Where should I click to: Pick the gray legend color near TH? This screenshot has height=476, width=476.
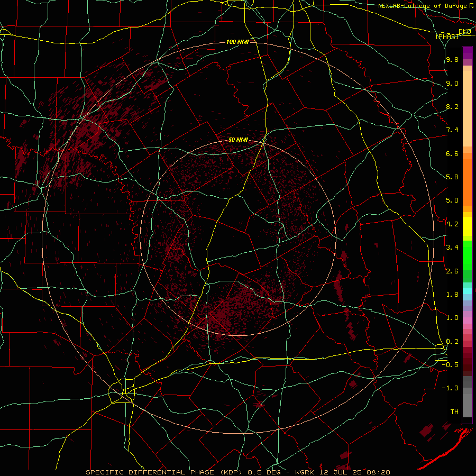467,405
